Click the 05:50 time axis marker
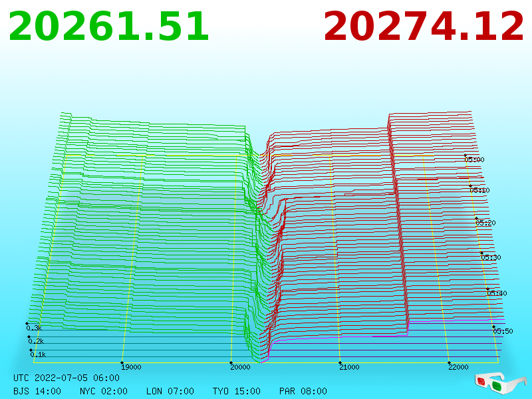The image size is (532, 399). click(x=503, y=331)
